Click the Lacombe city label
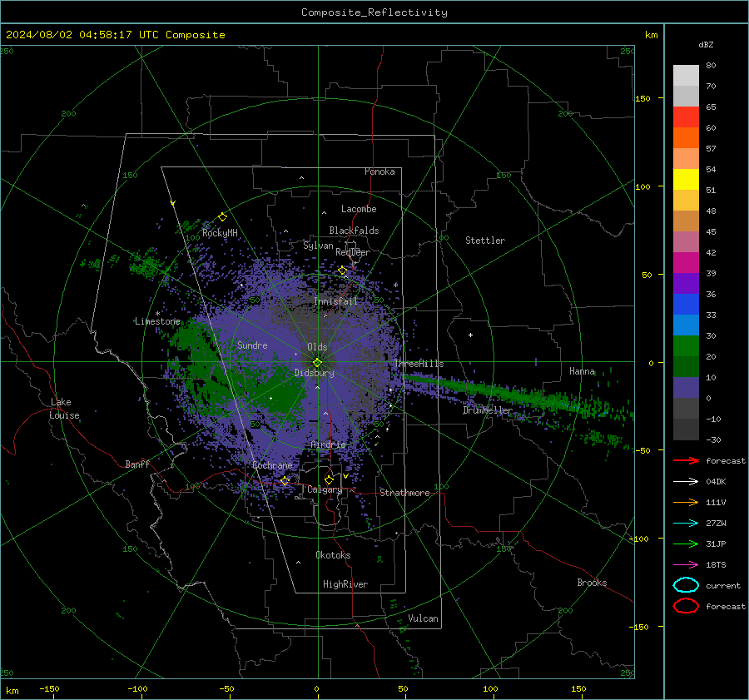 tap(359, 209)
